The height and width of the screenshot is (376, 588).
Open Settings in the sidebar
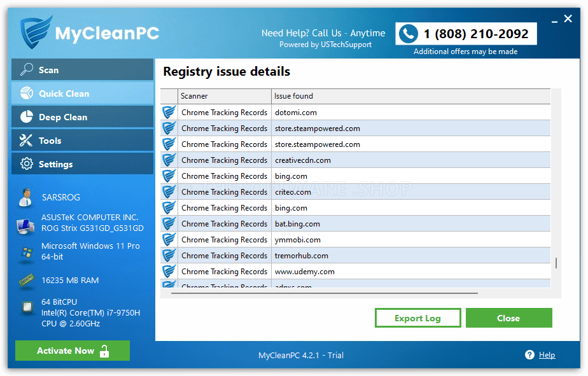coord(83,164)
